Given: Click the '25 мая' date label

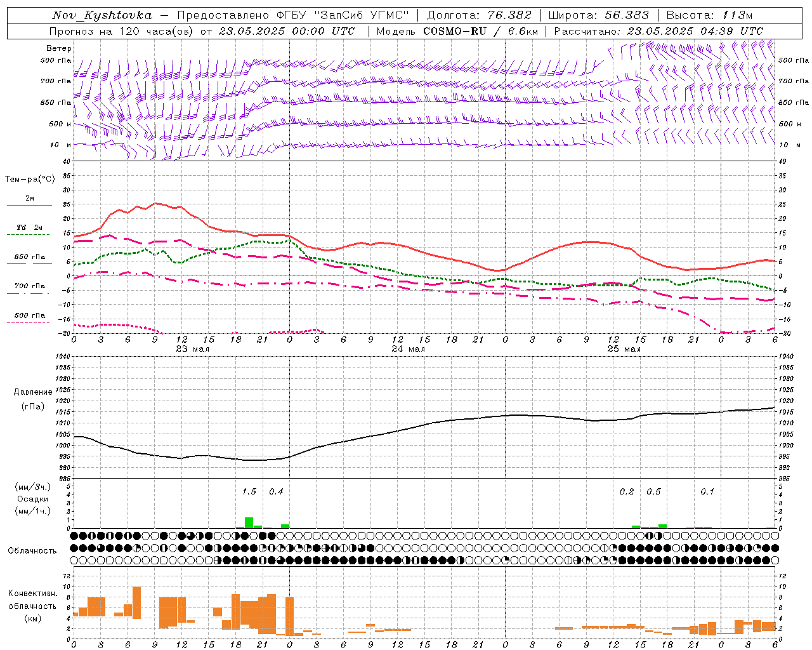Looking at the screenshot, I should coord(624,349).
